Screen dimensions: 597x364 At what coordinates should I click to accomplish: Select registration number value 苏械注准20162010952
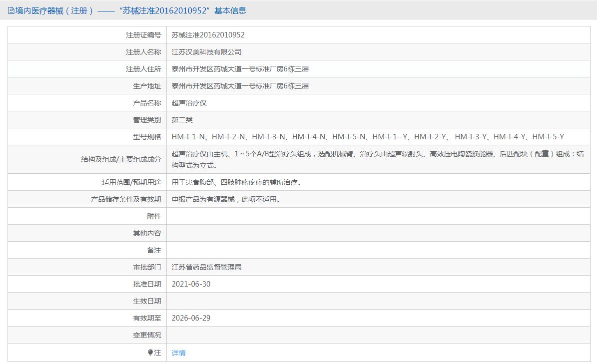pyautogui.click(x=208, y=35)
